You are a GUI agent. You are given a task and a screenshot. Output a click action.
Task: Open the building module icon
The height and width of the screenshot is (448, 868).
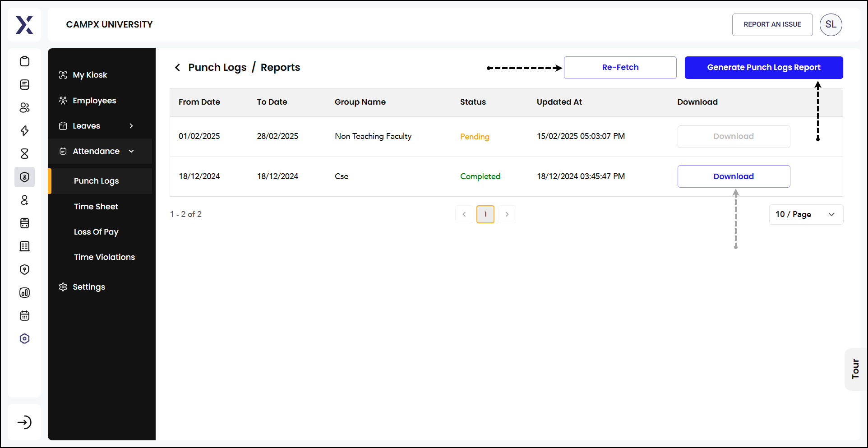[25, 246]
